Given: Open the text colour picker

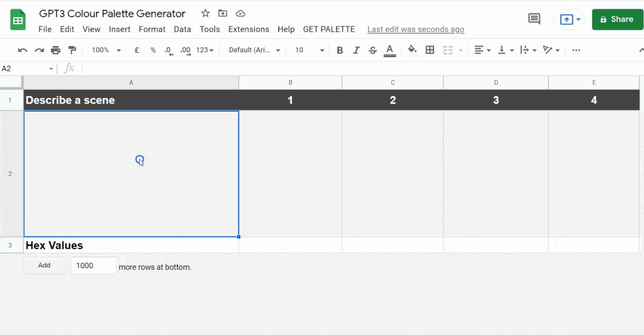Looking at the screenshot, I should (390, 51).
